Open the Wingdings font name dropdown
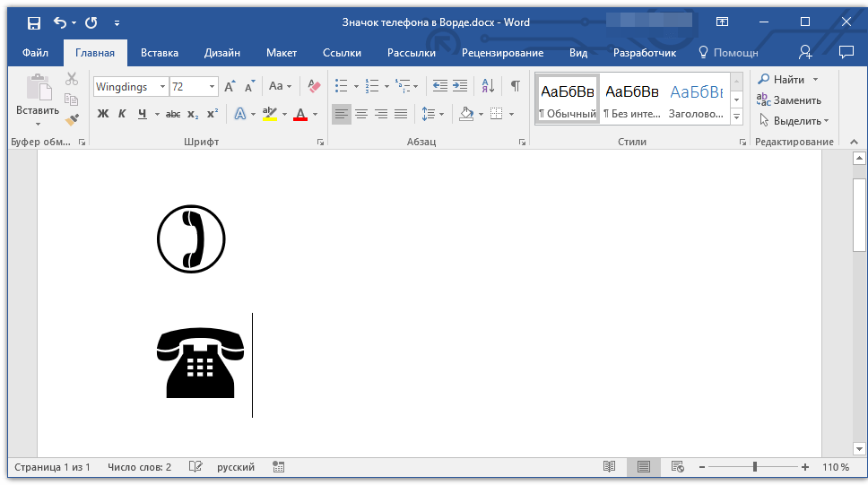The height and width of the screenshot is (485, 868). click(162, 87)
